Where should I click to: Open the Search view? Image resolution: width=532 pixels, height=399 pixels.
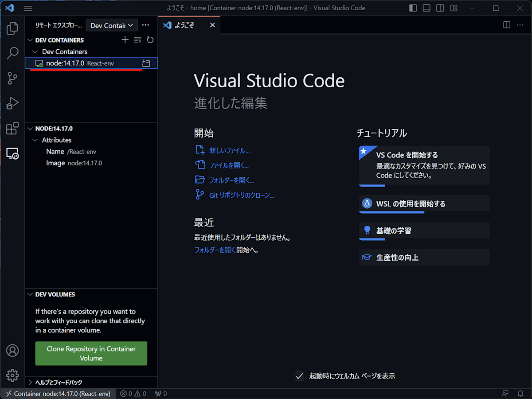[12, 53]
